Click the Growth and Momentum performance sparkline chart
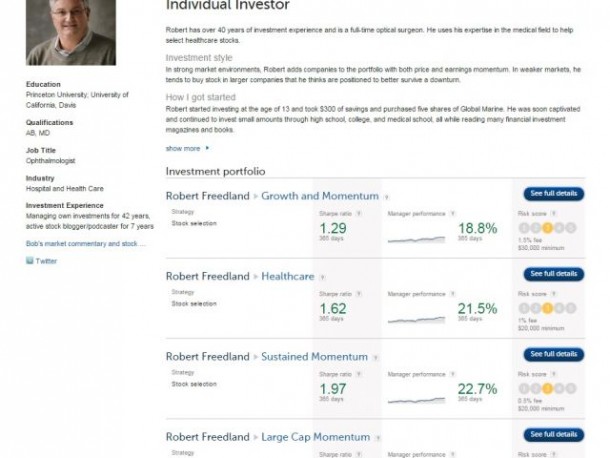 pos(416,238)
